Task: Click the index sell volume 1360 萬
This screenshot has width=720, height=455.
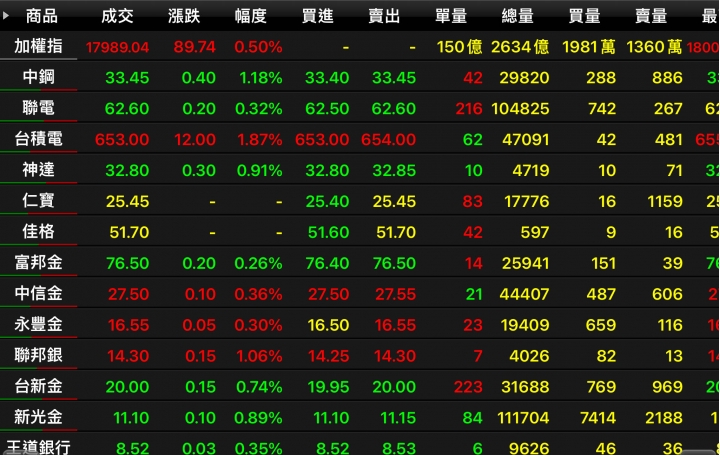Action: [654, 47]
